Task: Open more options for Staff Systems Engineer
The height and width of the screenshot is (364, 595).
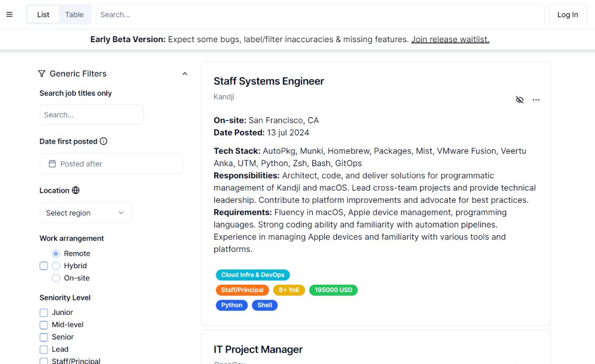Action: pyautogui.click(x=536, y=100)
